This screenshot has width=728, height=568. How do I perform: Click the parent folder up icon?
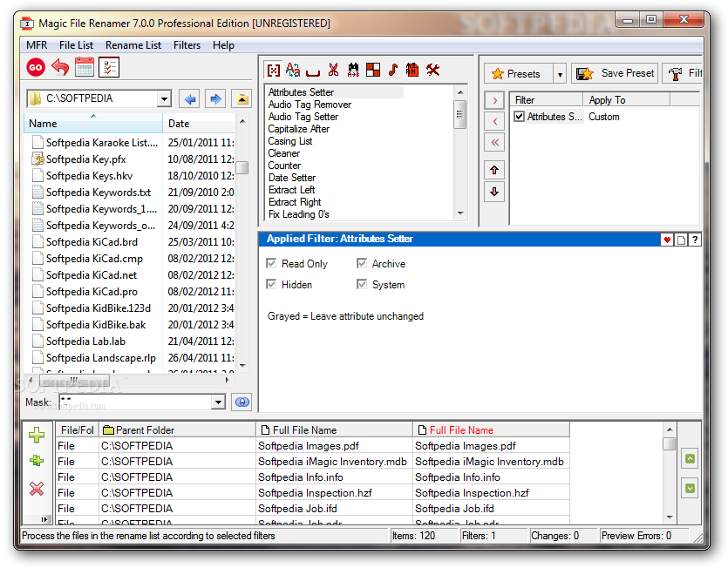pyautogui.click(x=242, y=98)
